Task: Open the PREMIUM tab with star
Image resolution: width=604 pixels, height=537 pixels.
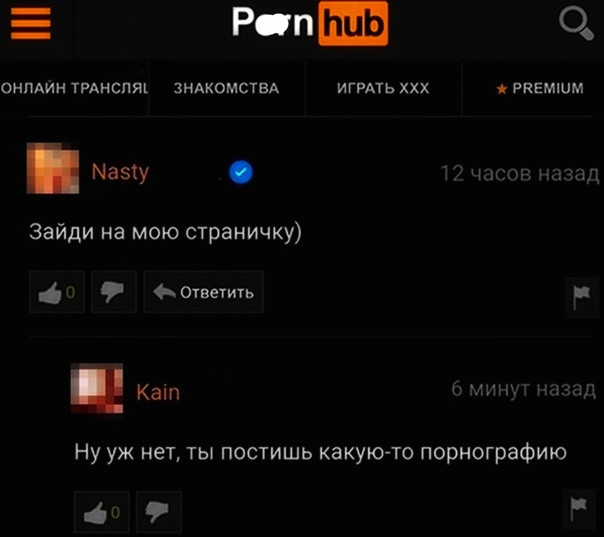Action: pyautogui.click(x=540, y=88)
